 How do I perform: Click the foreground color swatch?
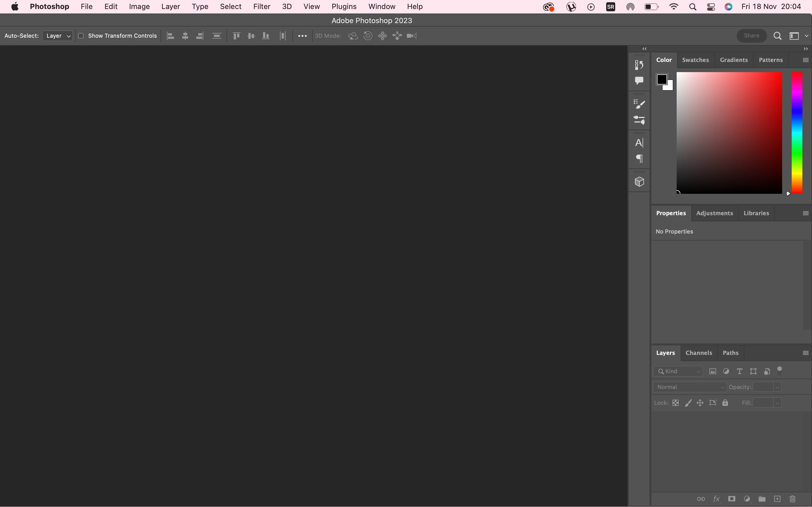coord(661,79)
